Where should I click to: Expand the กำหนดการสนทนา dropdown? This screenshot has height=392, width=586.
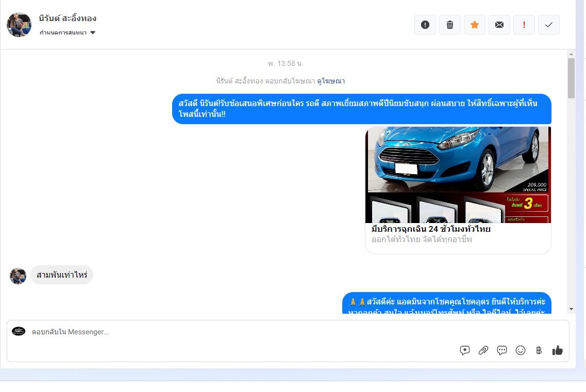pos(68,32)
